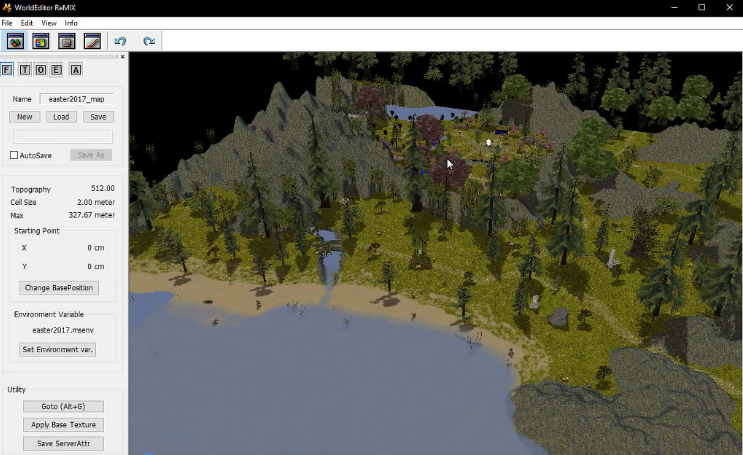The image size is (743, 455).
Task: Open the File menu
Action: point(8,22)
